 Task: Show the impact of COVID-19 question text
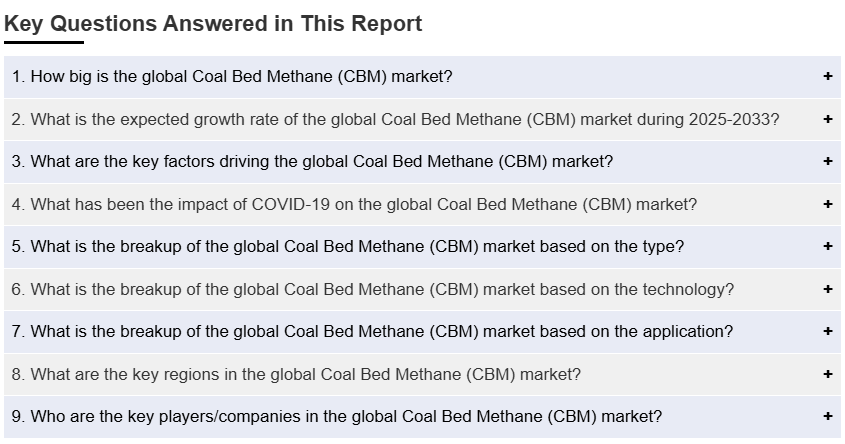pyautogui.click(x=354, y=204)
